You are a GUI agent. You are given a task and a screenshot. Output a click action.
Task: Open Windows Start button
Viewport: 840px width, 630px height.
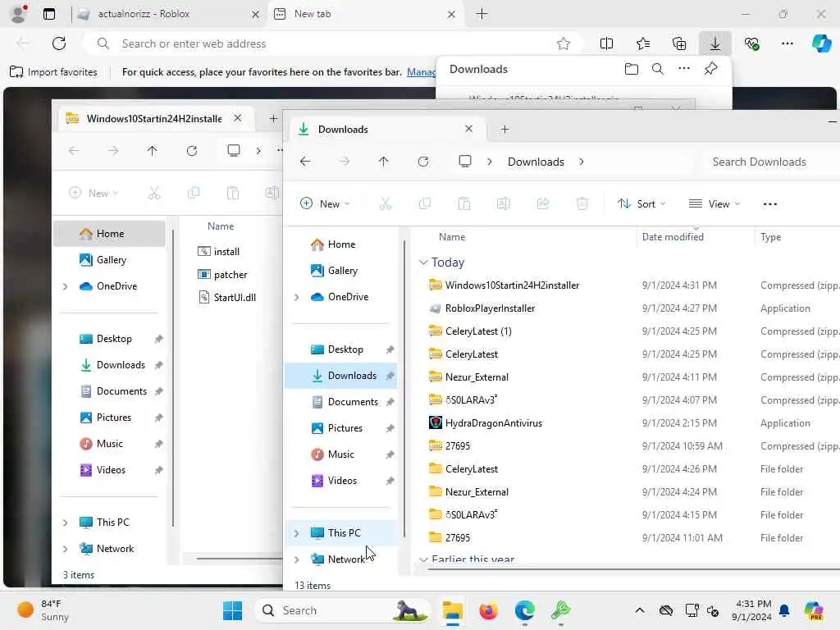click(x=232, y=610)
